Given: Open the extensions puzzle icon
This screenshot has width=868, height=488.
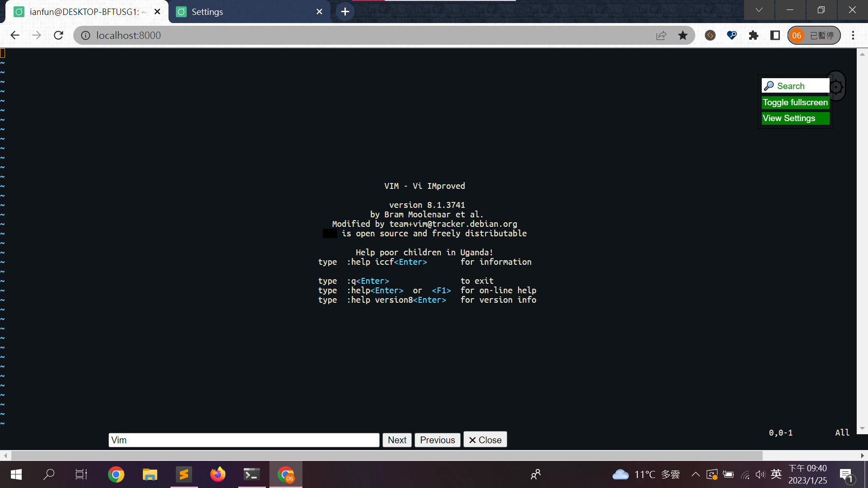Looking at the screenshot, I should [754, 35].
